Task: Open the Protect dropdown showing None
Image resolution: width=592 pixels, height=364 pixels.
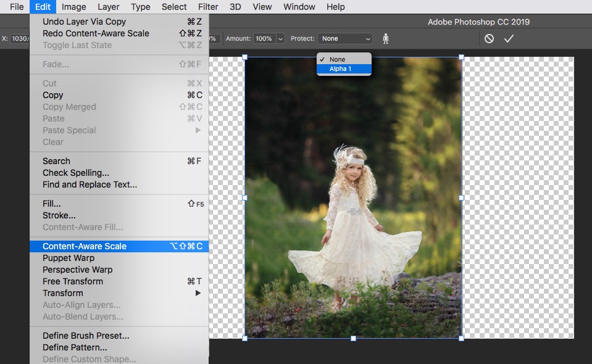Action: (x=345, y=38)
